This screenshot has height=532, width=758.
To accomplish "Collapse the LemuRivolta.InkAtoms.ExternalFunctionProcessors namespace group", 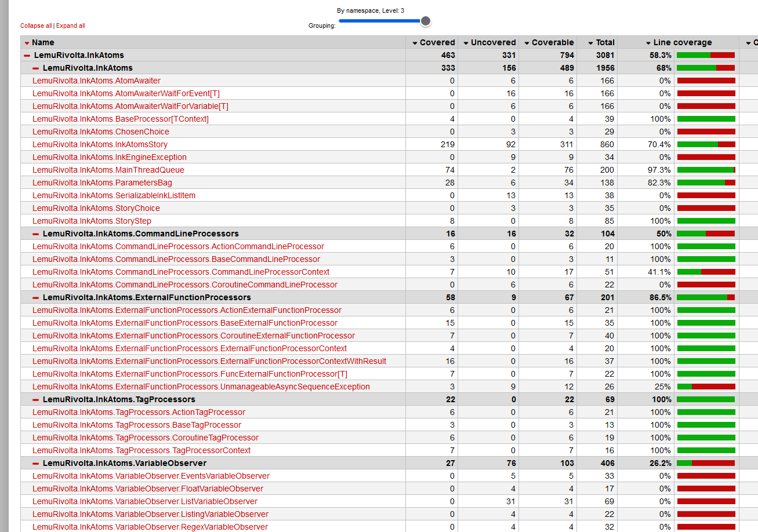I will 36,298.
